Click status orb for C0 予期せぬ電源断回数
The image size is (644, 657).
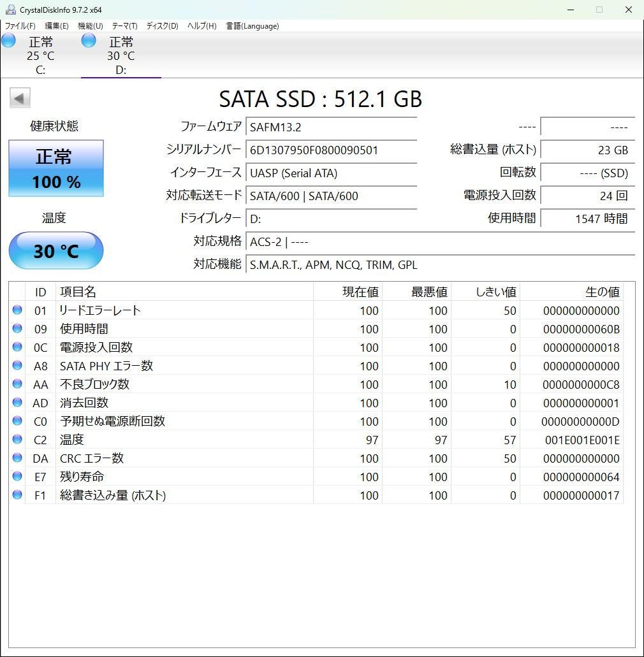point(17,421)
